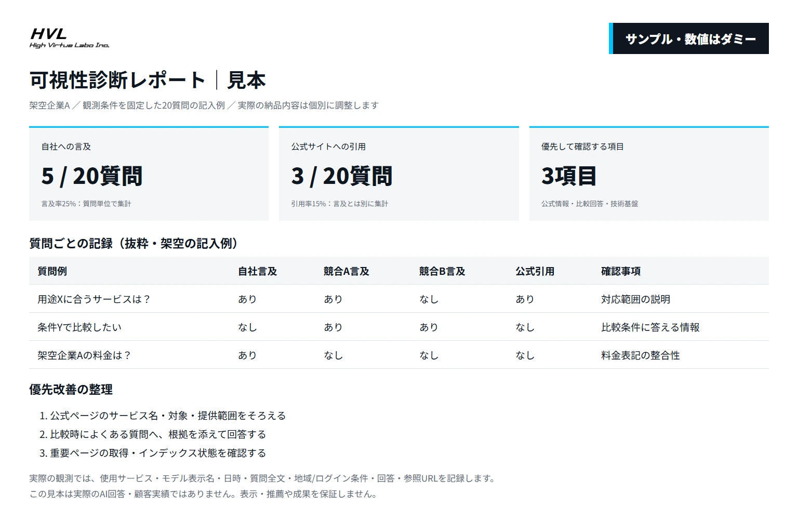The height and width of the screenshot is (532, 798).
Task: Click the subtitle starting with "架空企業A"
Action: tap(204, 105)
